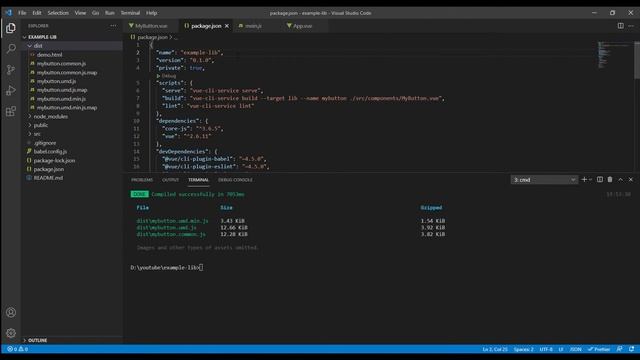
Task: Close the terminal panel
Action: point(631,180)
